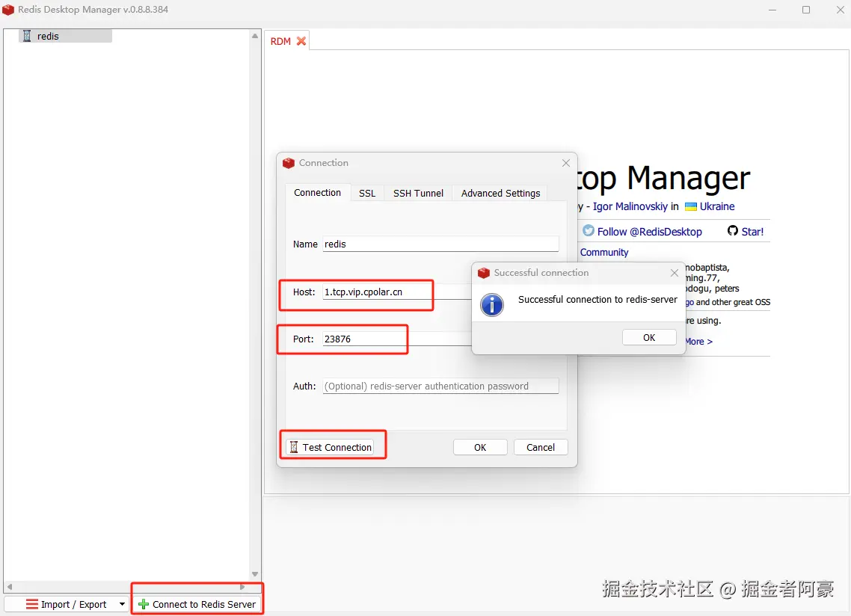Click the Redis logo in Connection dialog title
Image resolution: width=851 pixels, height=616 pixels.
[x=289, y=163]
